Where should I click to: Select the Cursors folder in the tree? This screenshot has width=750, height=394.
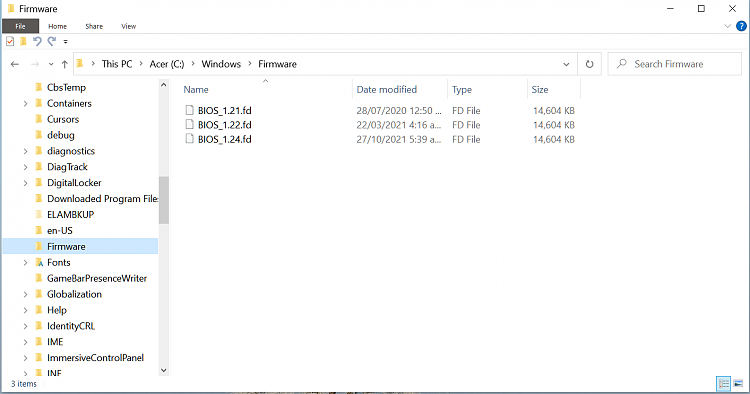[x=63, y=119]
